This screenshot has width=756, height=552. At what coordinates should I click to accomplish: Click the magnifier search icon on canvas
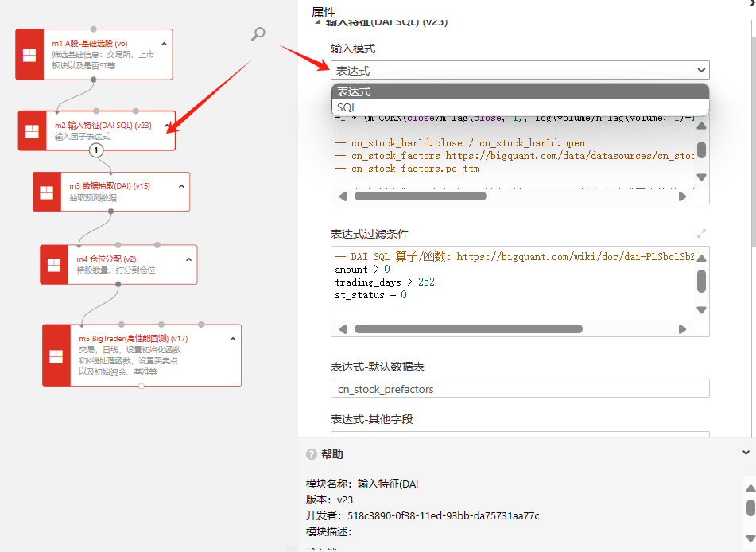click(x=258, y=34)
